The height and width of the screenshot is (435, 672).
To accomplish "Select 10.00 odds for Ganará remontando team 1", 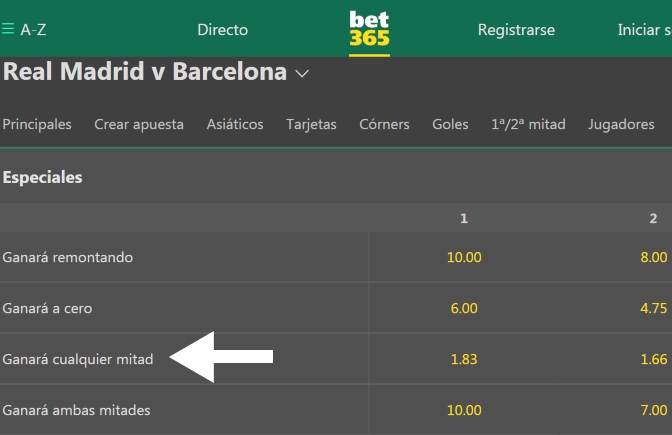I will coord(464,257).
